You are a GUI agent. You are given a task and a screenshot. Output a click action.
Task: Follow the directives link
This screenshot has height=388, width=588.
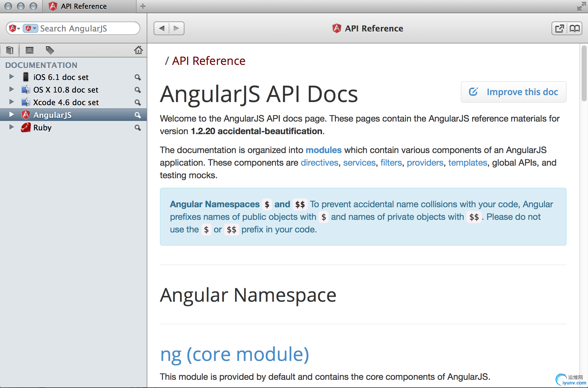(x=319, y=163)
